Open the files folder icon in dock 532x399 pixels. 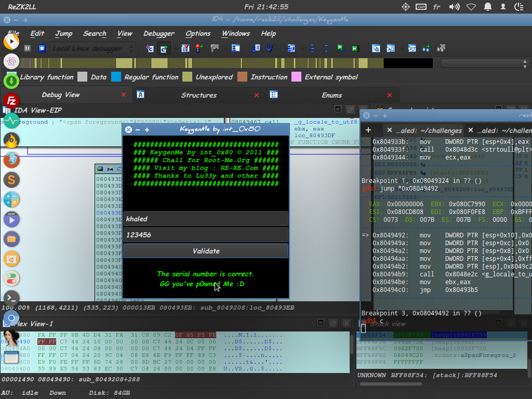point(11,239)
